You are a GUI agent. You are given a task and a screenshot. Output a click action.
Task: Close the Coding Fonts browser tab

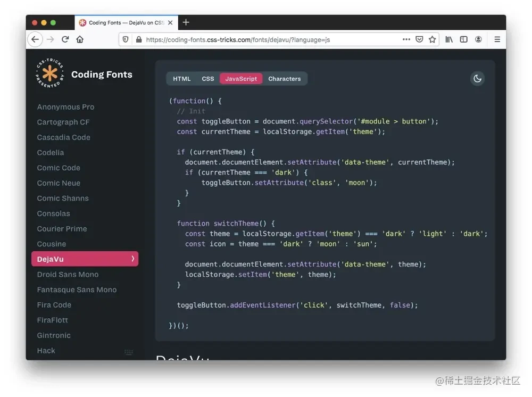coord(170,23)
